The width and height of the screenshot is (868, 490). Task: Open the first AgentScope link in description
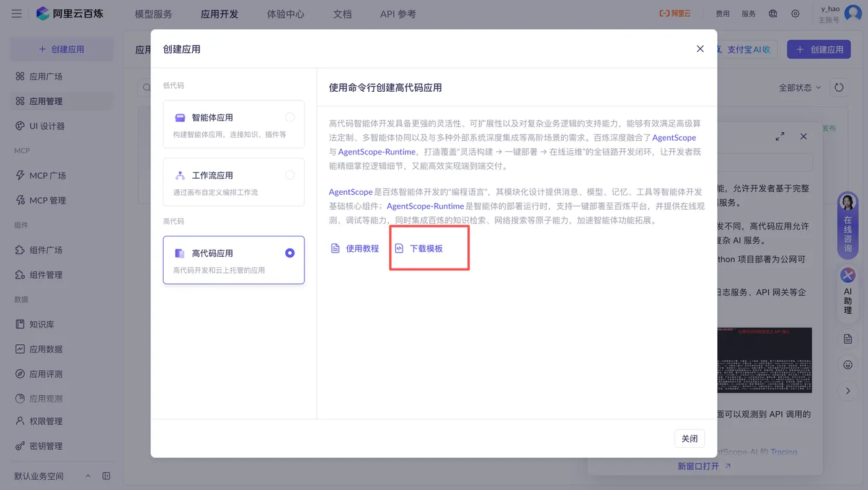(674, 138)
